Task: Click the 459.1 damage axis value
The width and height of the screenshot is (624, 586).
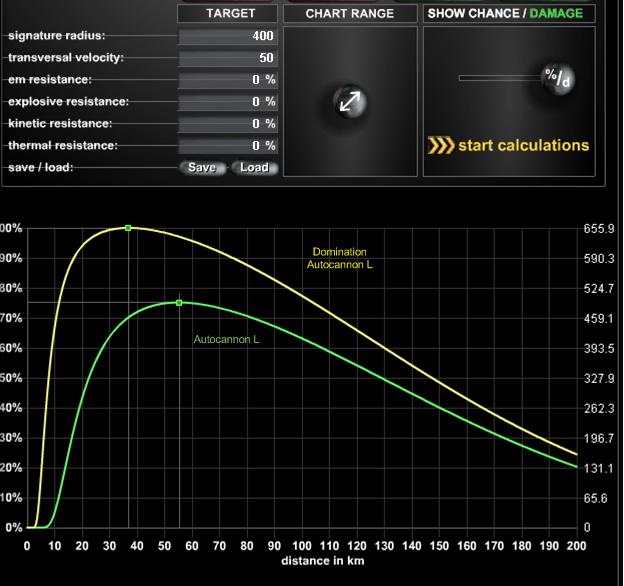Action: coord(599,319)
